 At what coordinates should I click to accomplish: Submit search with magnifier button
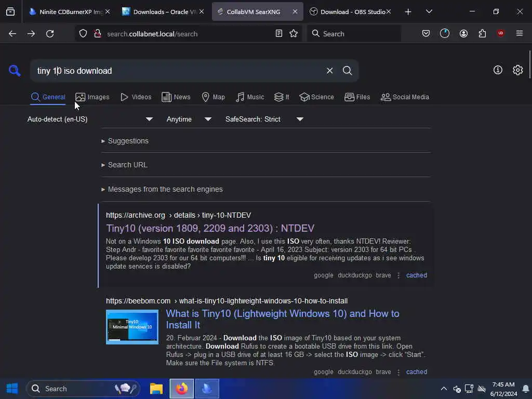pyautogui.click(x=348, y=71)
